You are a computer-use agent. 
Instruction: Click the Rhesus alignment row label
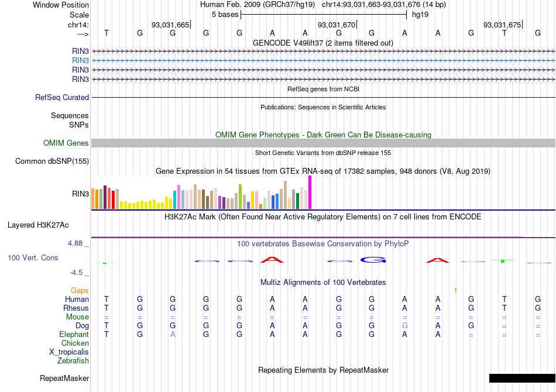click(x=76, y=308)
